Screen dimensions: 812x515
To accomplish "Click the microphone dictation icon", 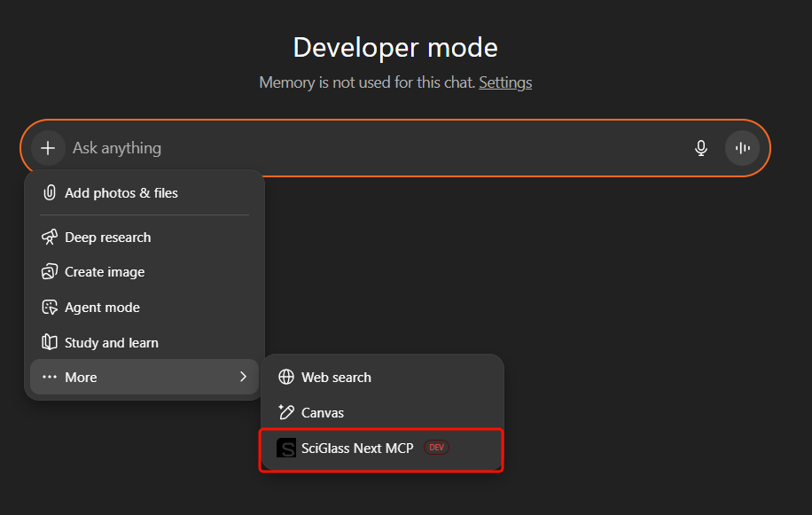I will point(701,148).
